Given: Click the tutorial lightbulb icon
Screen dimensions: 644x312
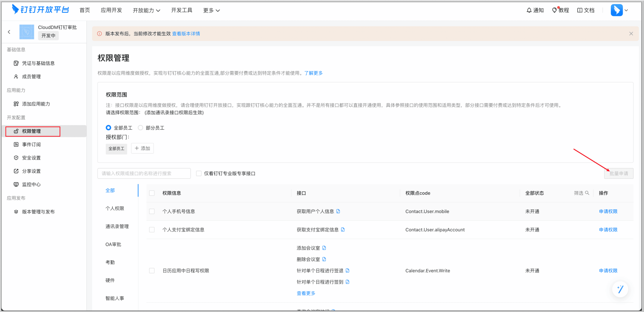Looking at the screenshot, I should tap(554, 10).
